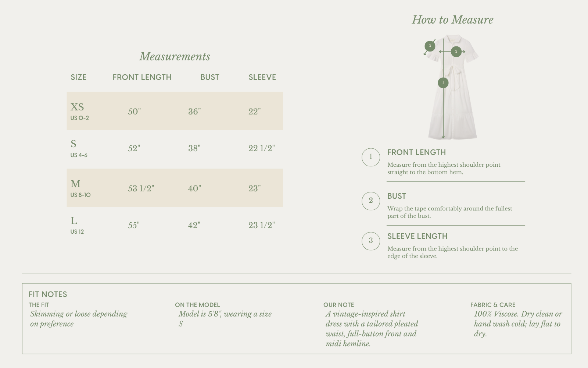This screenshot has width=588, height=368.
Task: Click the FIT NOTES heading
Action: coord(48,294)
